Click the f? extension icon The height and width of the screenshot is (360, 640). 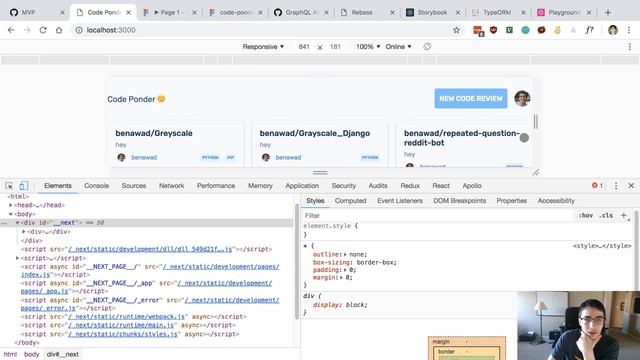589,30
